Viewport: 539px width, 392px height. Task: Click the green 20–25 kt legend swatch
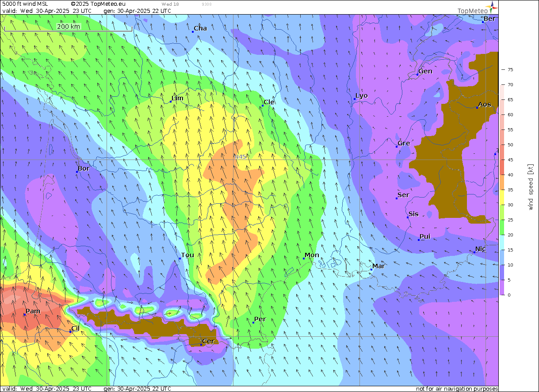pyautogui.click(x=502, y=227)
